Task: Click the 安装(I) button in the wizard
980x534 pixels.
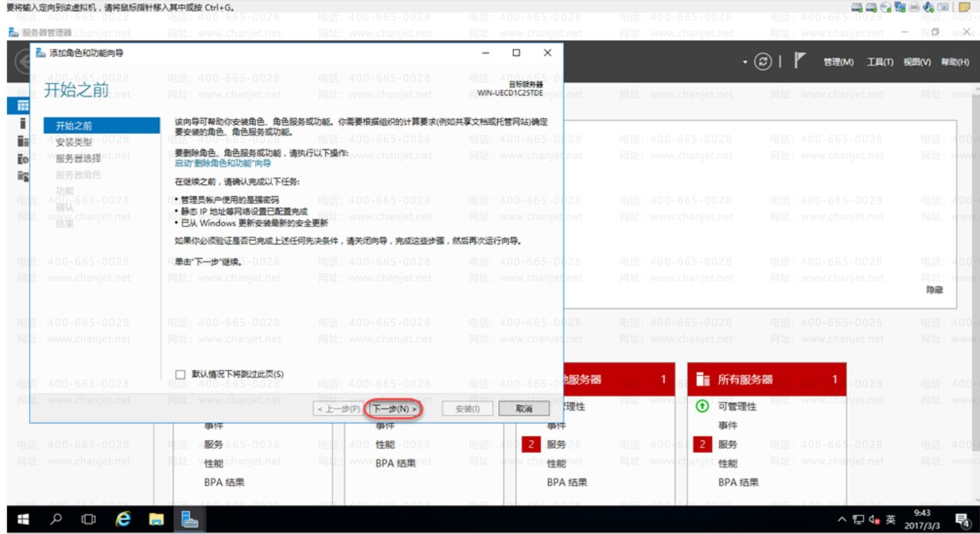Action: click(x=467, y=409)
